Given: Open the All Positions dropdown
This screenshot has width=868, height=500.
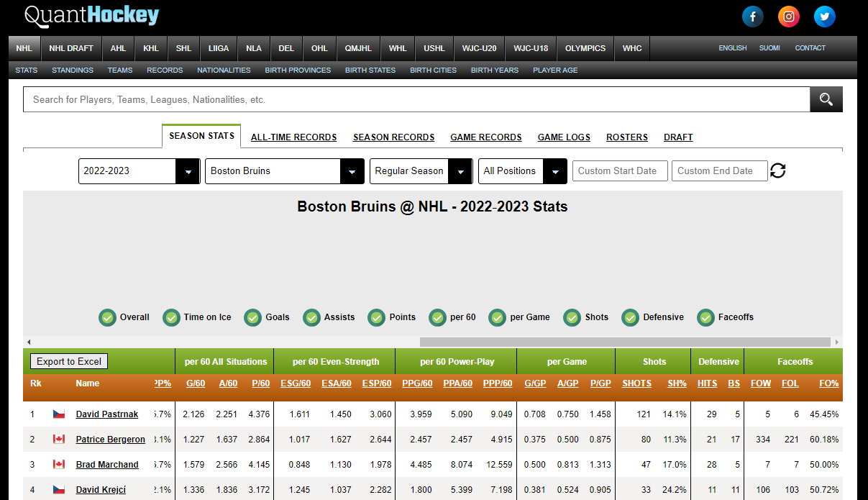Looking at the screenshot, I should 522,171.
